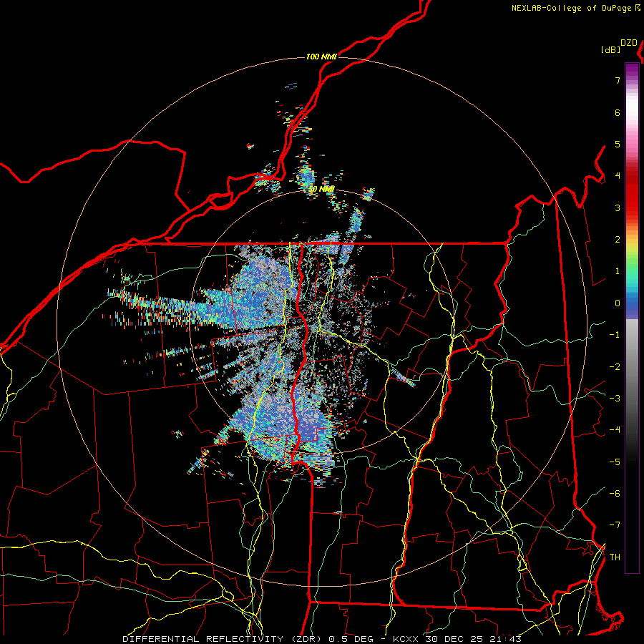644x644 pixels.
Task: Click the 0 value on the dB scale
Action: 618,303
